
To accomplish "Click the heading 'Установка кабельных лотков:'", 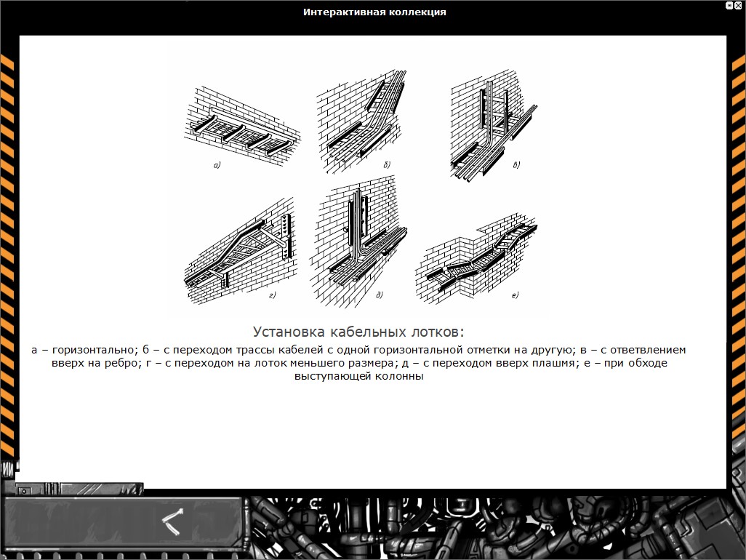I will tap(358, 332).
